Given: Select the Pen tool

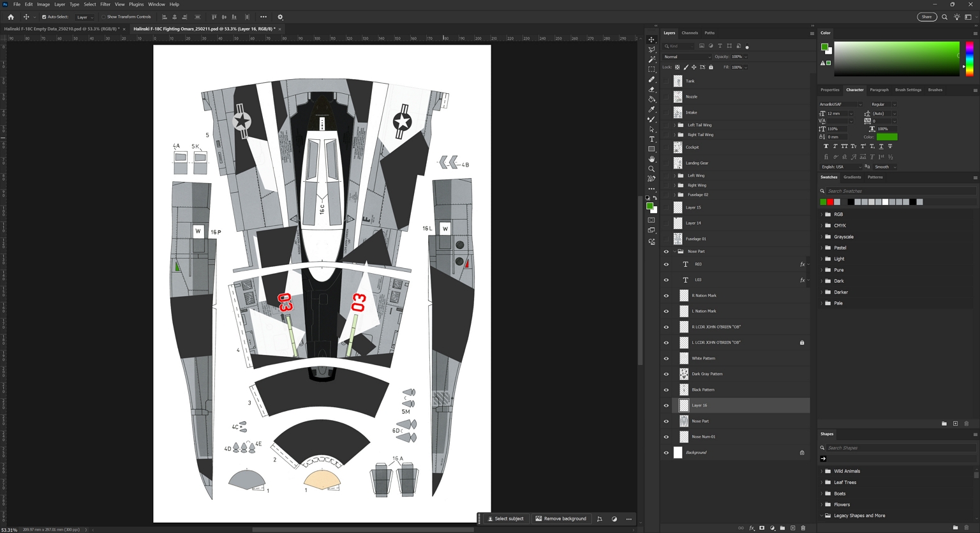Looking at the screenshot, I should pos(651,179).
